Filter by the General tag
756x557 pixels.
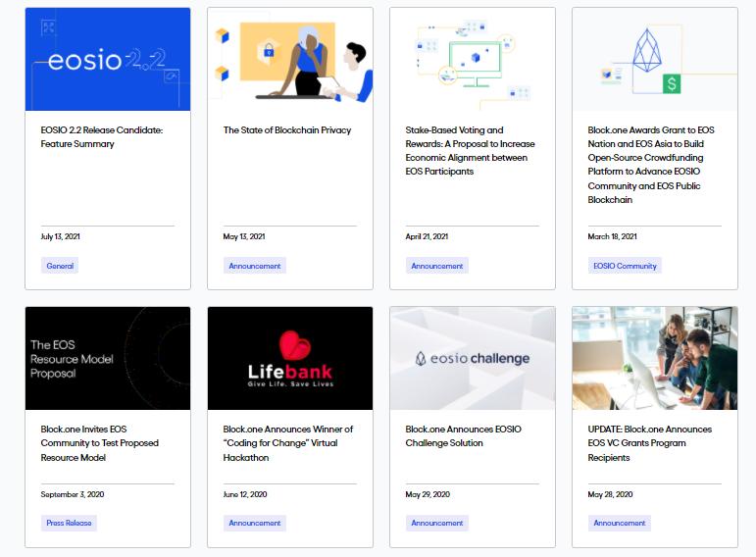[x=60, y=266]
